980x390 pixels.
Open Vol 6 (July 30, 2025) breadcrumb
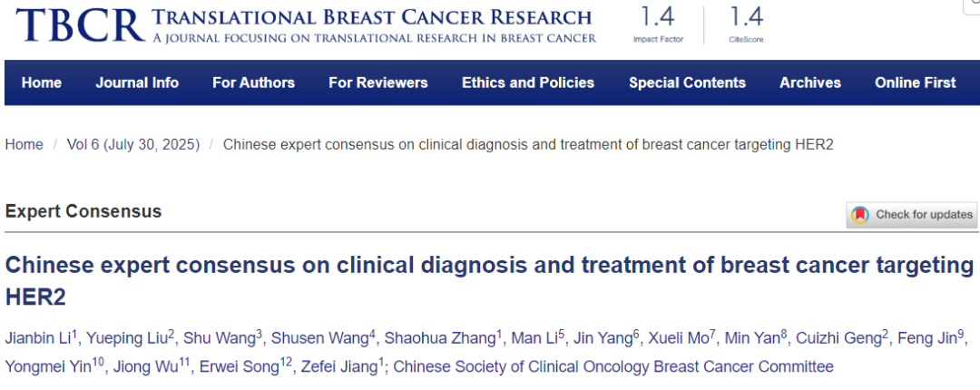click(x=133, y=144)
